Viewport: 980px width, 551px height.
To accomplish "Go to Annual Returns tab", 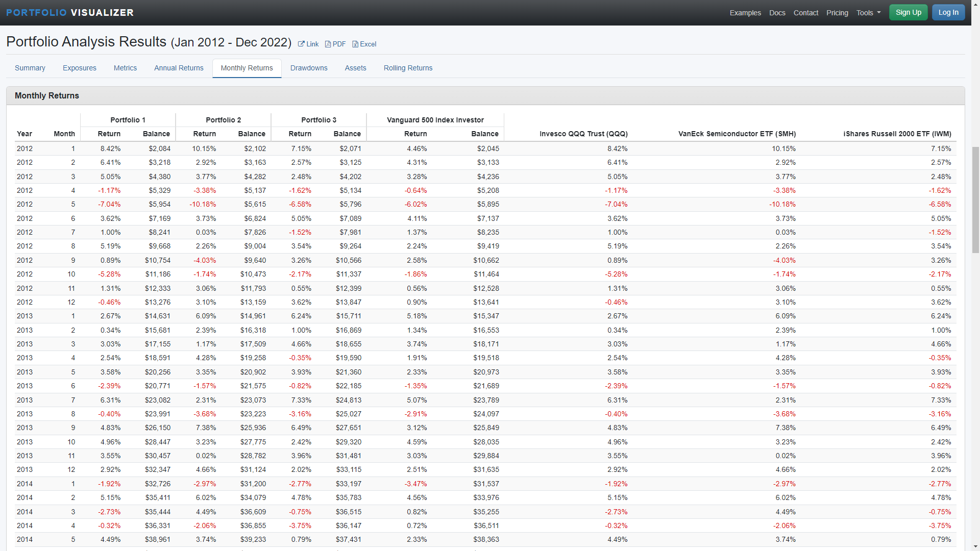I will click(179, 68).
